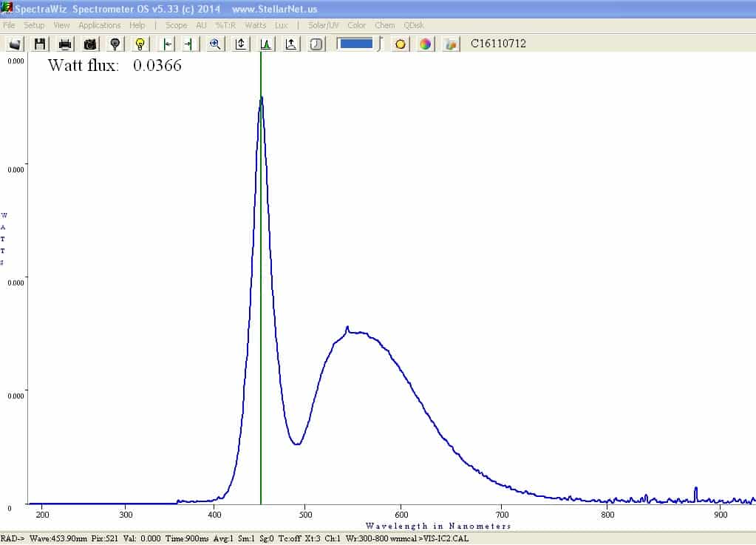Open the Solar/UV menu item
This screenshot has width=756, height=545.
click(x=323, y=25)
